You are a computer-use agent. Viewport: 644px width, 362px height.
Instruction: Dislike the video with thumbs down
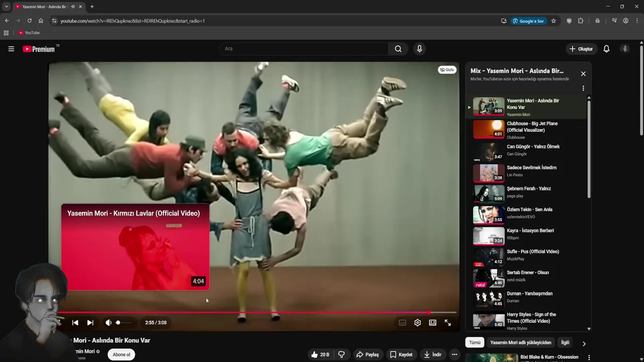tap(342, 354)
